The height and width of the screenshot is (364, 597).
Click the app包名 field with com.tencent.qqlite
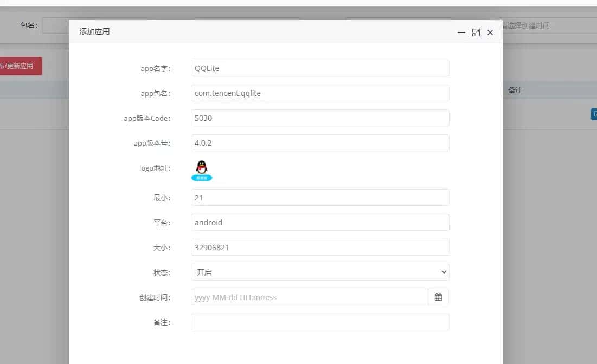pos(320,93)
